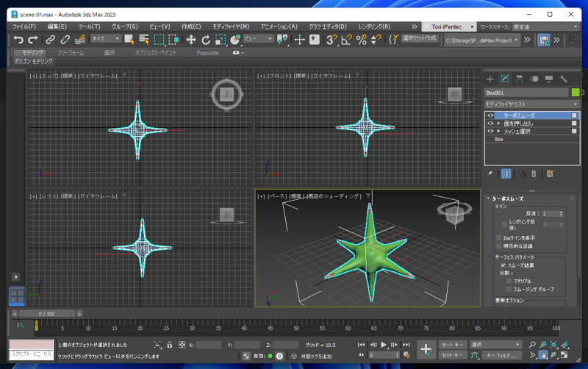Open the Display command panel tab
The width and height of the screenshot is (588, 369).
(x=548, y=79)
